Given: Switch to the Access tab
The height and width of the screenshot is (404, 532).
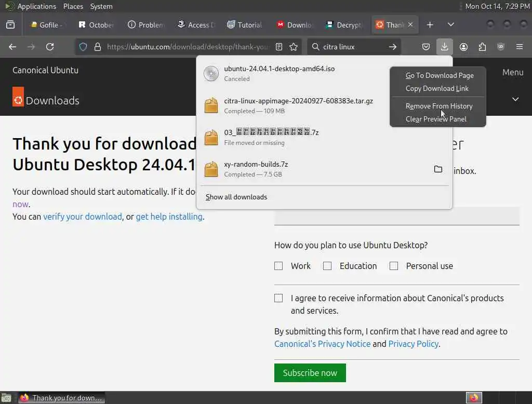Looking at the screenshot, I should click(196, 25).
